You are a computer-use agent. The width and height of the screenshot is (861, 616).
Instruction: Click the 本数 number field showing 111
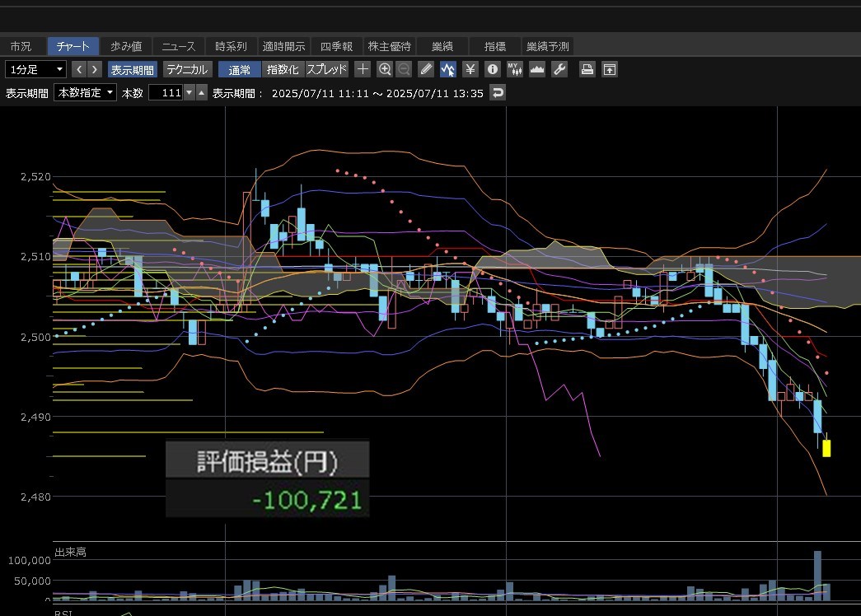(x=166, y=93)
